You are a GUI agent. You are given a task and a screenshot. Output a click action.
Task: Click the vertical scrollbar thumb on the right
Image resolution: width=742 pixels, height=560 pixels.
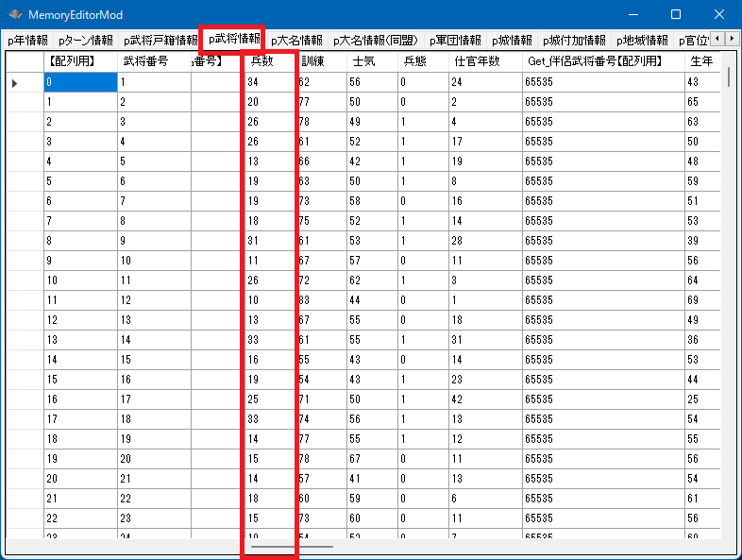click(x=728, y=76)
